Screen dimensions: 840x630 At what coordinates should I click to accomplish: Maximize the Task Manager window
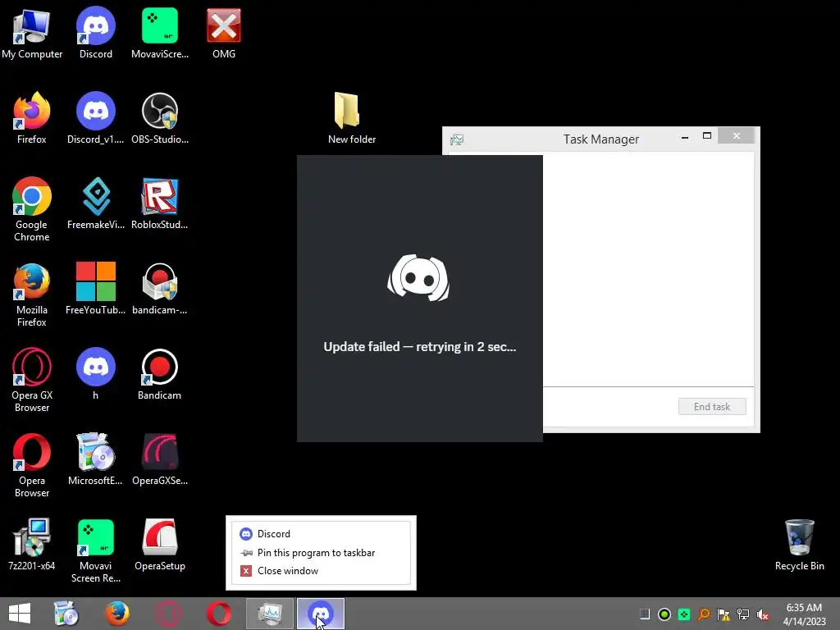707,136
